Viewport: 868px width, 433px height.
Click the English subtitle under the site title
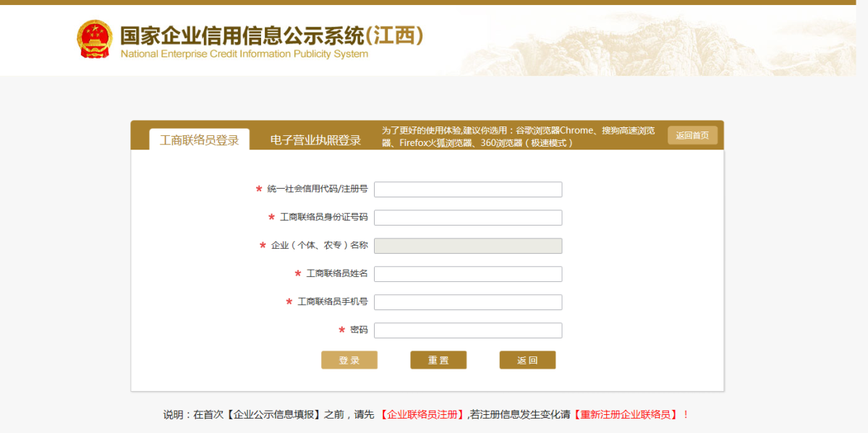coord(244,54)
